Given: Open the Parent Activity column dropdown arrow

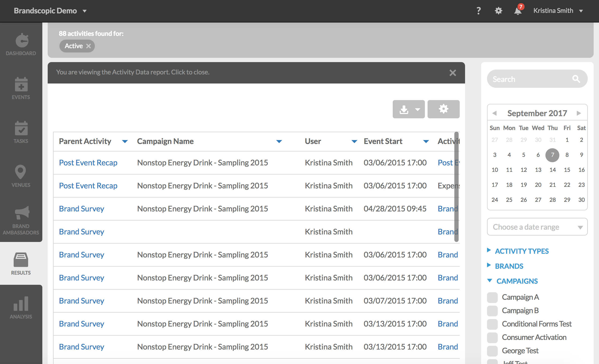Looking at the screenshot, I should [125, 141].
